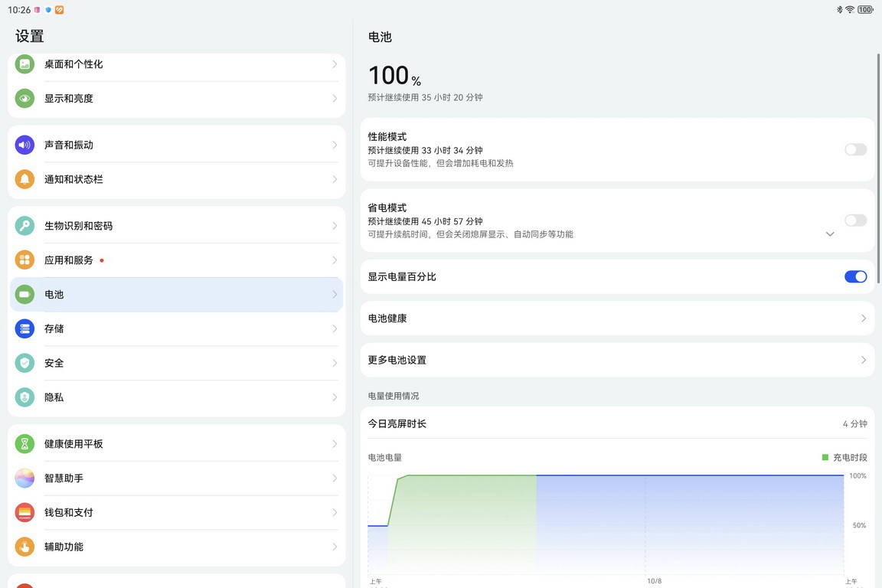This screenshot has height=588, width=882.
Task: Click the privacy icon for 隐私
Action: (24, 397)
